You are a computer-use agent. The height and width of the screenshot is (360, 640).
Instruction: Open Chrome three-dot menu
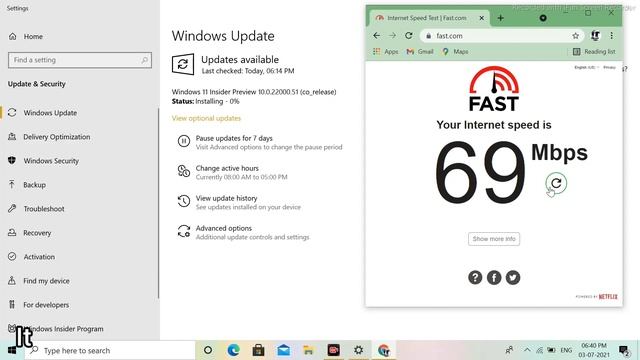click(611, 36)
